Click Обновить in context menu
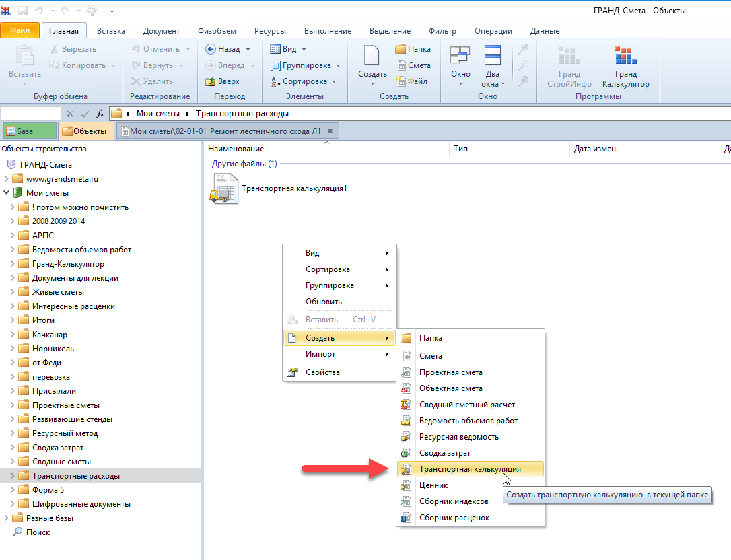731x560 pixels. click(x=339, y=302)
